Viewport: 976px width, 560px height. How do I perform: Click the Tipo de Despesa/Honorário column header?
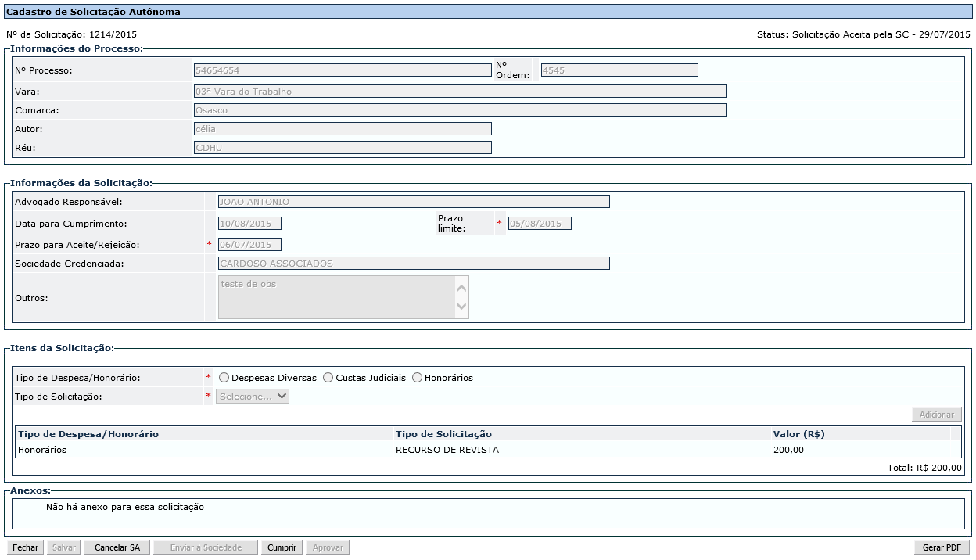click(x=88, y=434)
